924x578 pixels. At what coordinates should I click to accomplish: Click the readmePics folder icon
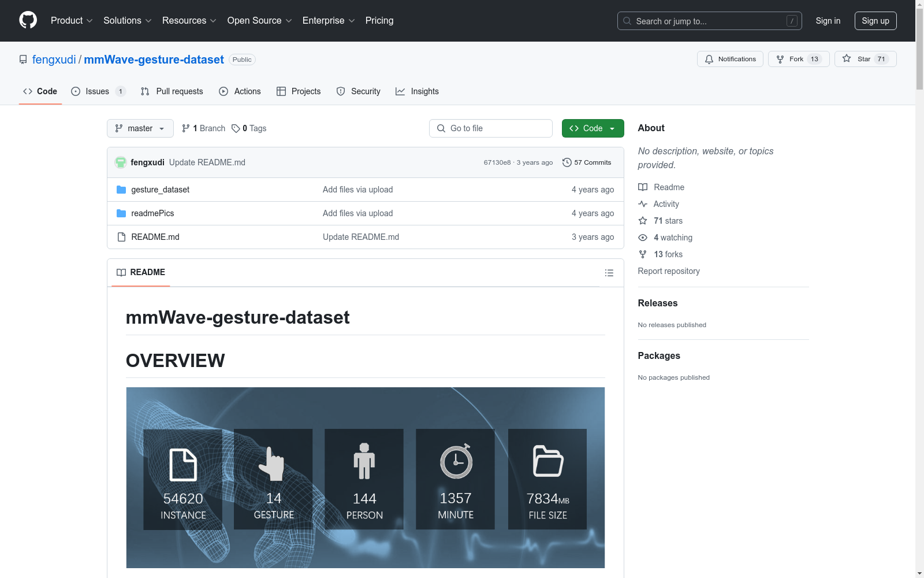(121, 213)
